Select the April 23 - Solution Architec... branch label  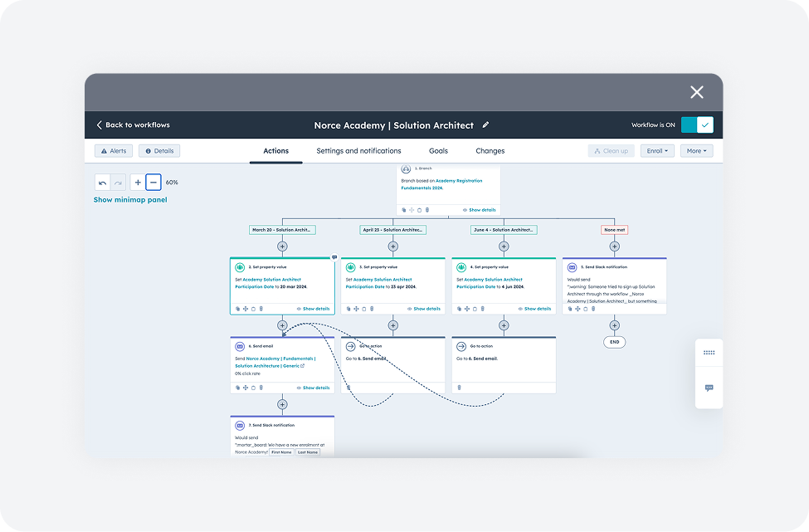[x=393, y=230]
